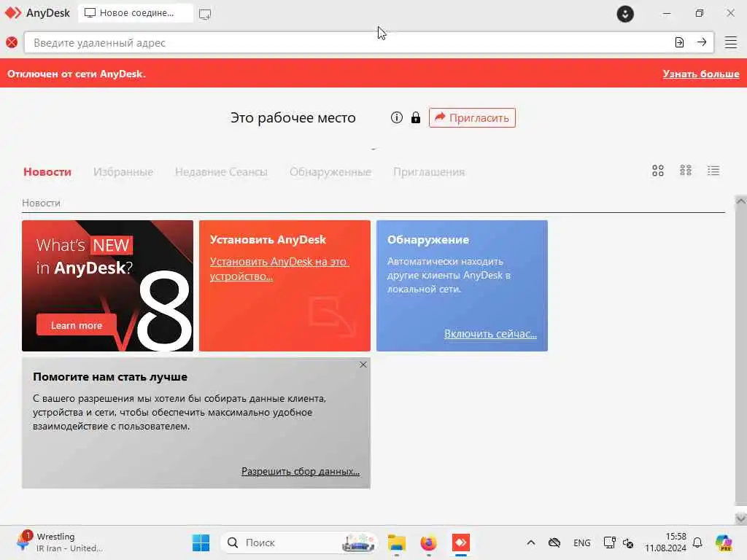Switch to large tiles view
This screenshot has height=560, width=747.
coord(658,171)
